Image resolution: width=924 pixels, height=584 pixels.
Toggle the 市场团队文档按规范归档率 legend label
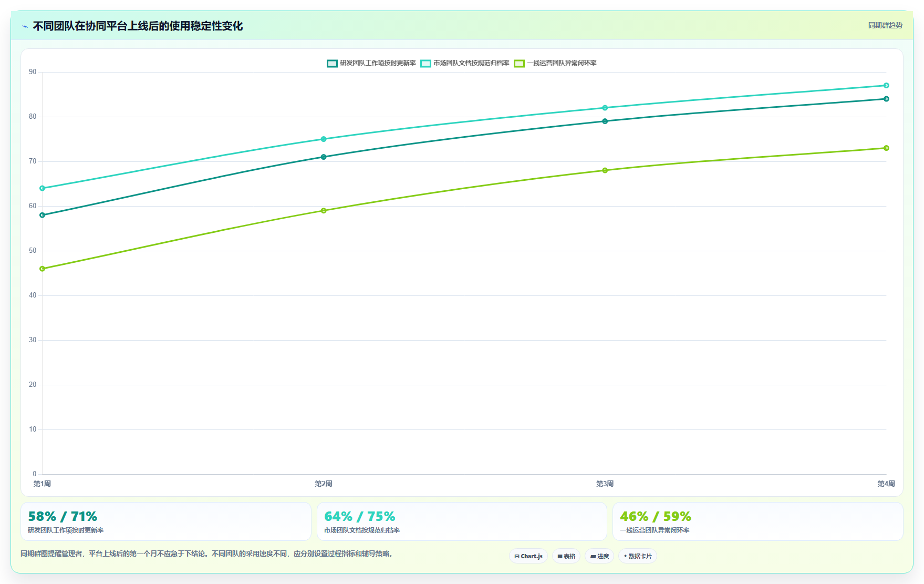pos(471,63)
